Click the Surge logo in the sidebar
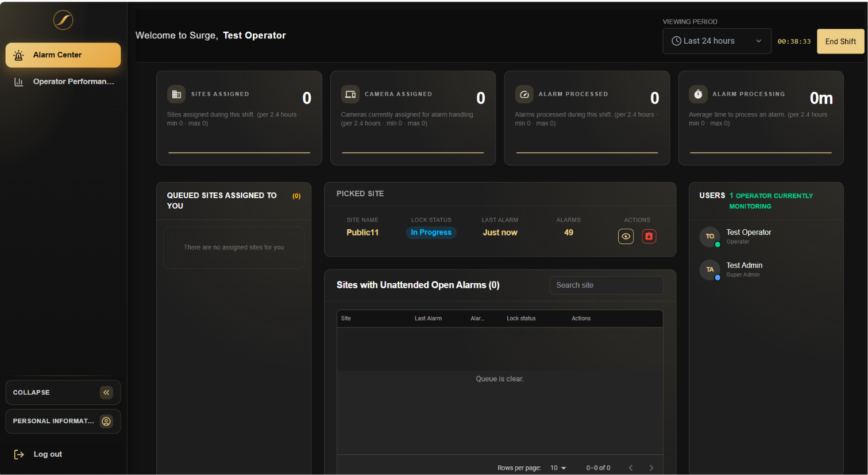 pos(63,20)
